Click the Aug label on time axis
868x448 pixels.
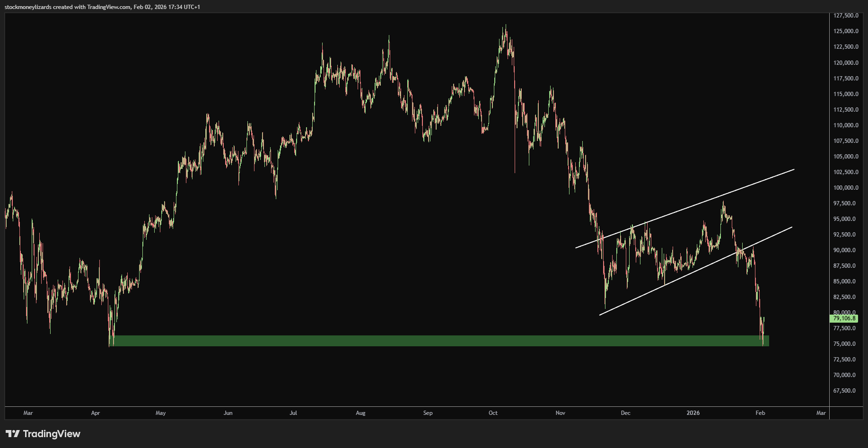[360, 413]
